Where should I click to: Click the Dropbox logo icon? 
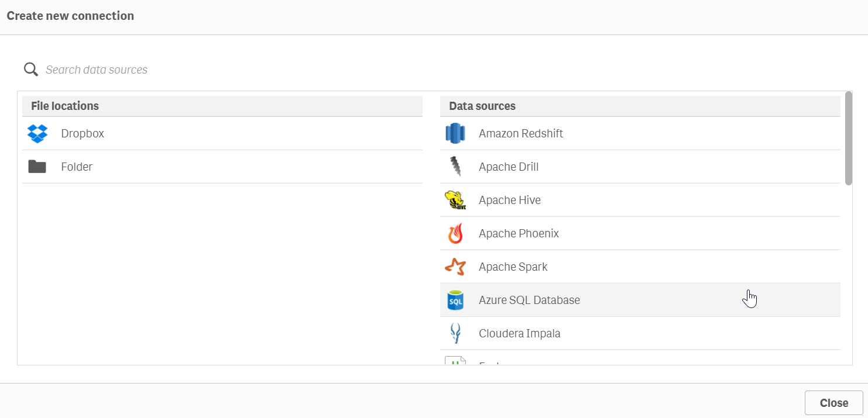coord(37,133)
